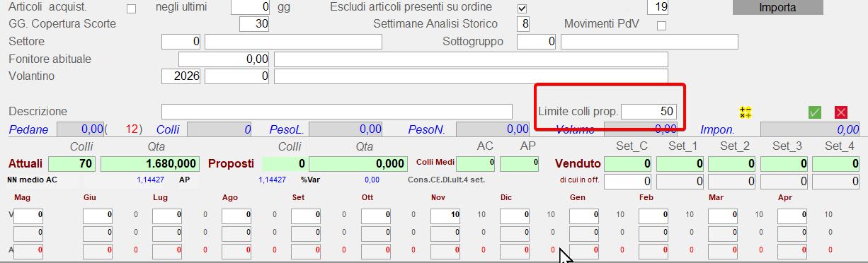The height and width of the screenshot is (263, 868).
Task: Click the Importa button
Action: 777,8
